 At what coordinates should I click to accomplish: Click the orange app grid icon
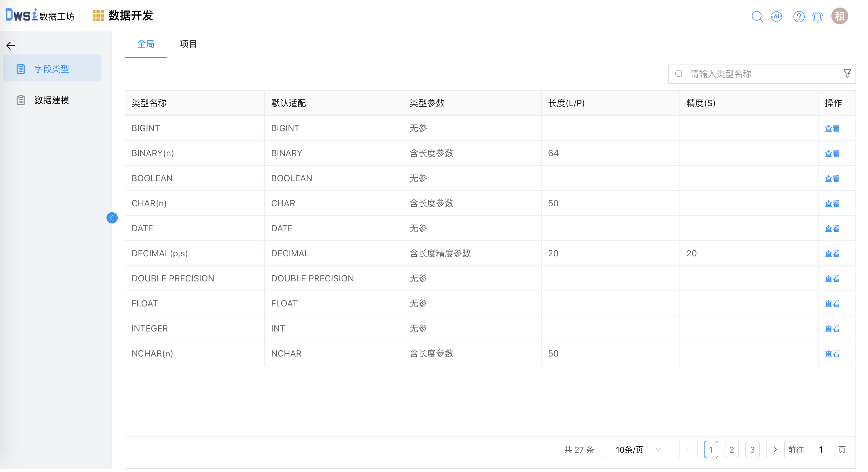pyautogui.click(x=98, y=16)
